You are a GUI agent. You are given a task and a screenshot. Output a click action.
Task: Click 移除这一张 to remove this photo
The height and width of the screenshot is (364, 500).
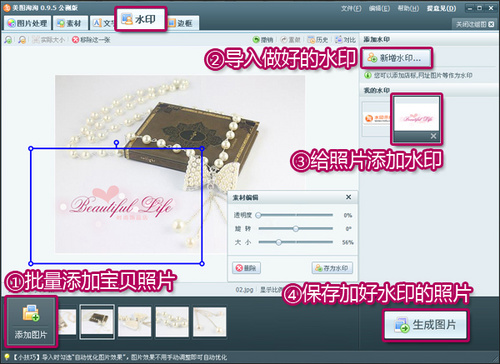(91, 40)
